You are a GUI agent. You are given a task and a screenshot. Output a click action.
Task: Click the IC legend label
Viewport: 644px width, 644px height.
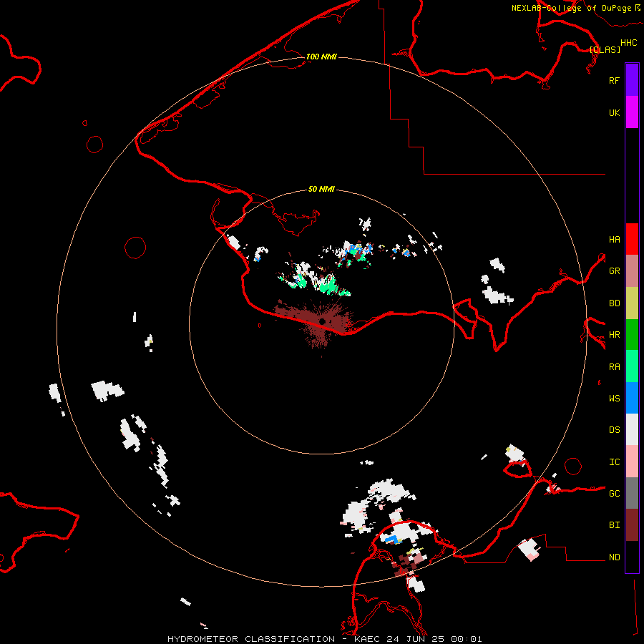coord(614,462)
